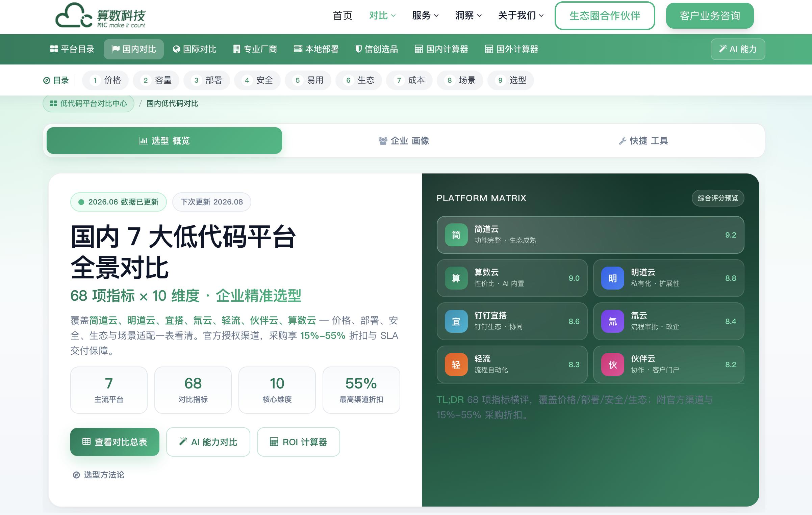Switch to 企业 画像 tab
This screenshot has width=812, height=515.
pyautogui.click(x=404, y=141)
